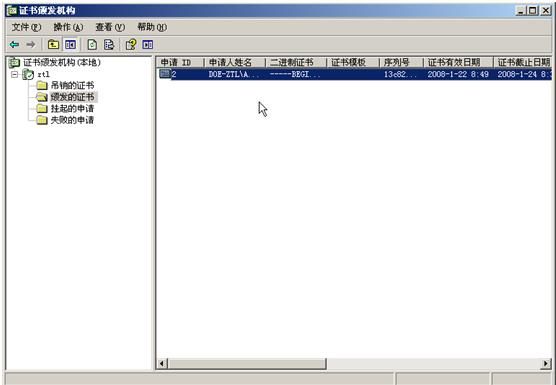556x385 pixels.
Task: Click the 2008-1-22 8:49 effective date cell
Action: tap(458, 74)
